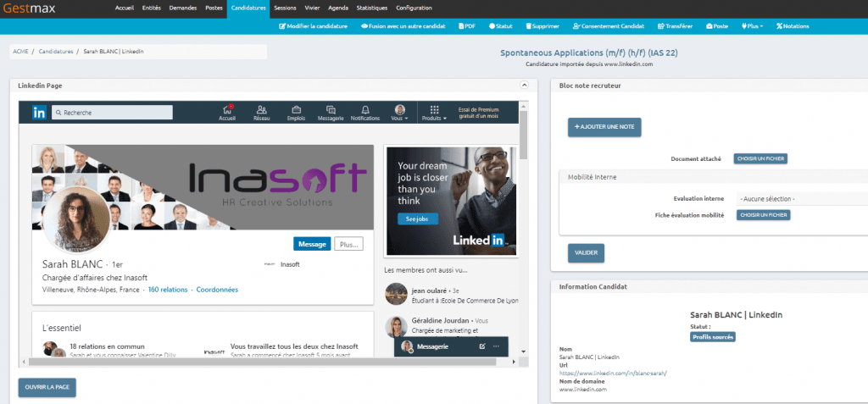Choose file for Fiche évaluation mobilité
868x404 pixels.
coord(764,215)
